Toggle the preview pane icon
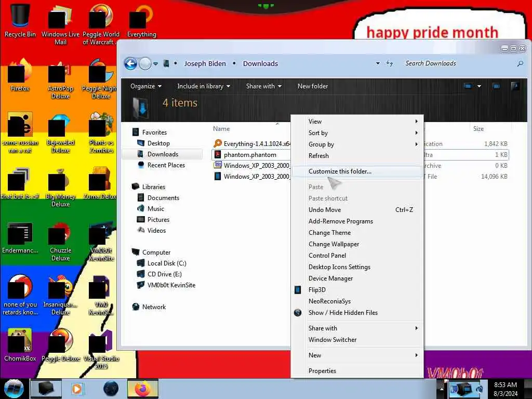The width and height of the screenshot is (532, 399). tap(496, 86)
